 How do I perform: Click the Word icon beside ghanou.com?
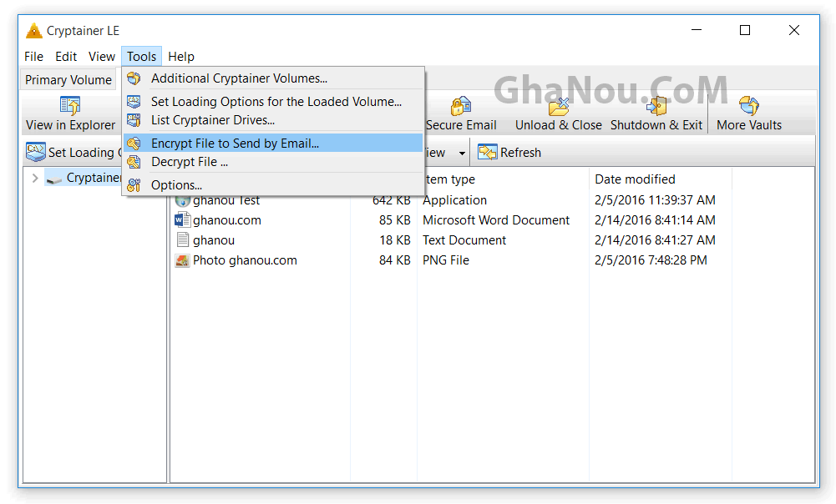tap(182, 220)
